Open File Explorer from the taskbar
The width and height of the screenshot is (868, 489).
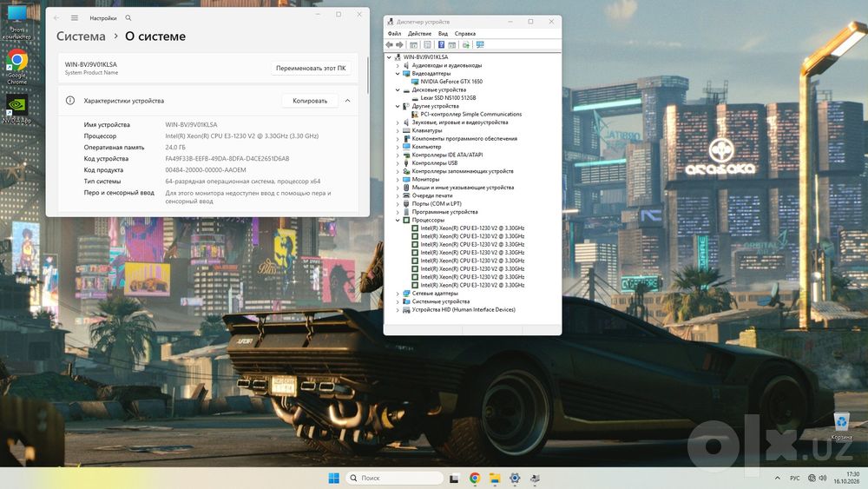pyautogui.click(x=495, y=478)
